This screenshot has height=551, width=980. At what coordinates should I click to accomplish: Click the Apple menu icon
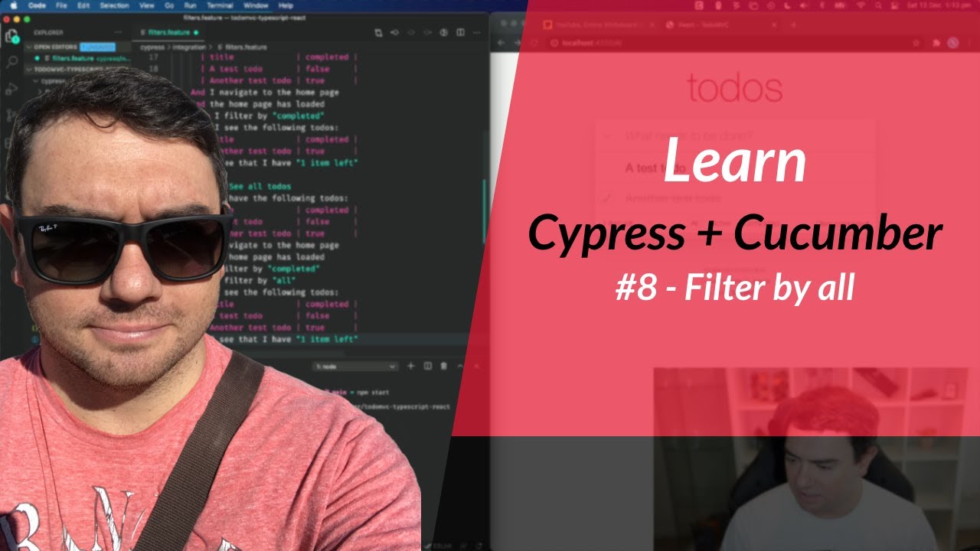click(13, 5)
